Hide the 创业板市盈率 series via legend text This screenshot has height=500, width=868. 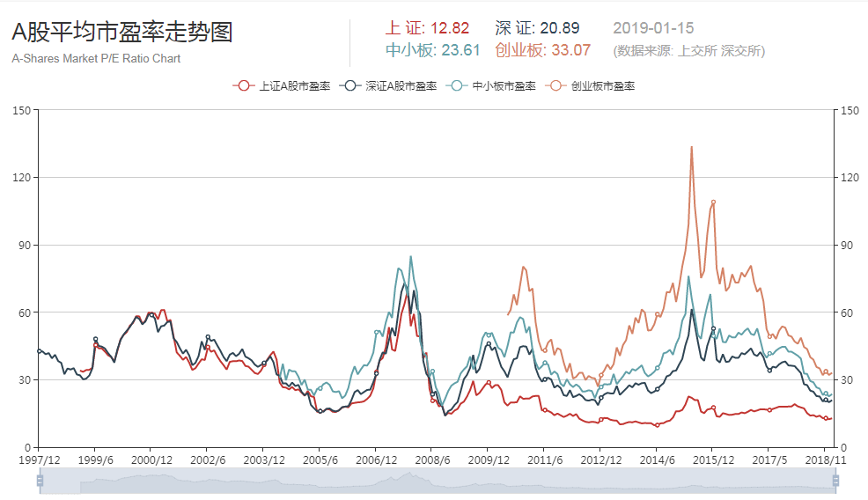602,86
